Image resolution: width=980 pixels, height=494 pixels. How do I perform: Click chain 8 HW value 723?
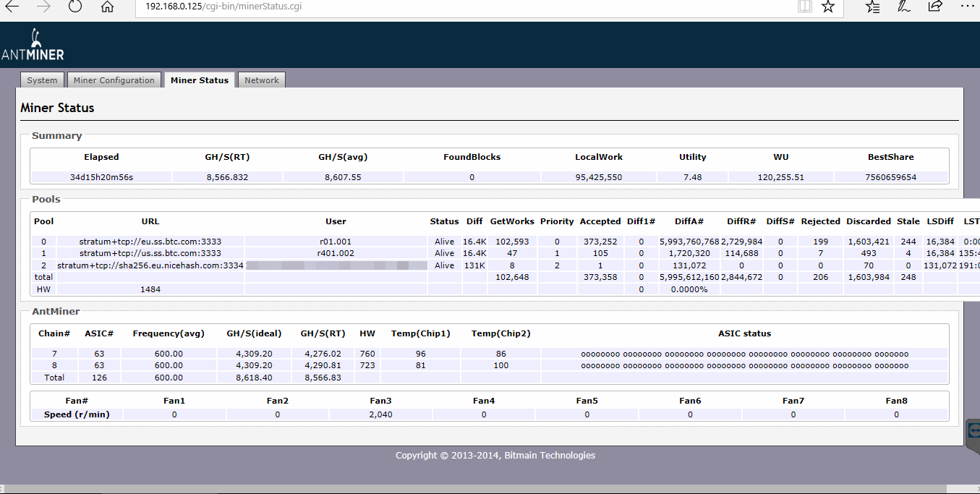(367, 365)
